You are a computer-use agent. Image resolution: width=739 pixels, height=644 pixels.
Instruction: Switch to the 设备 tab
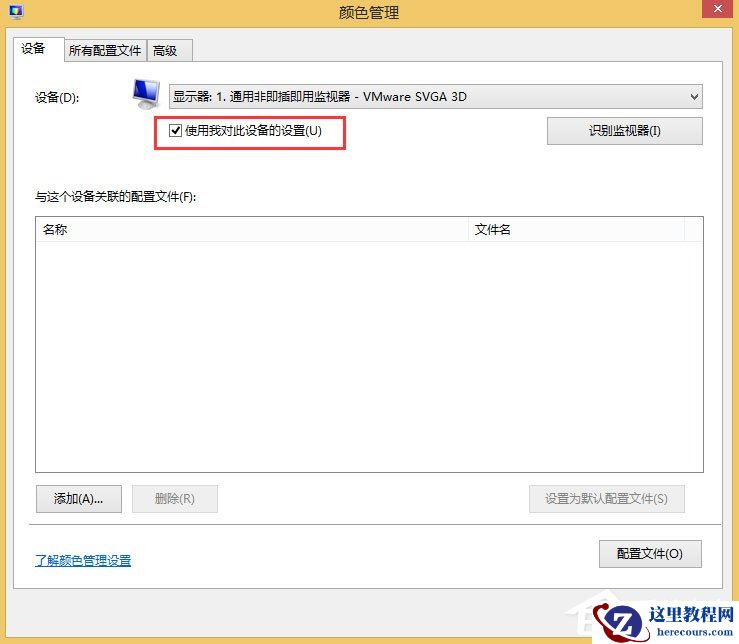tap(39, 49)
